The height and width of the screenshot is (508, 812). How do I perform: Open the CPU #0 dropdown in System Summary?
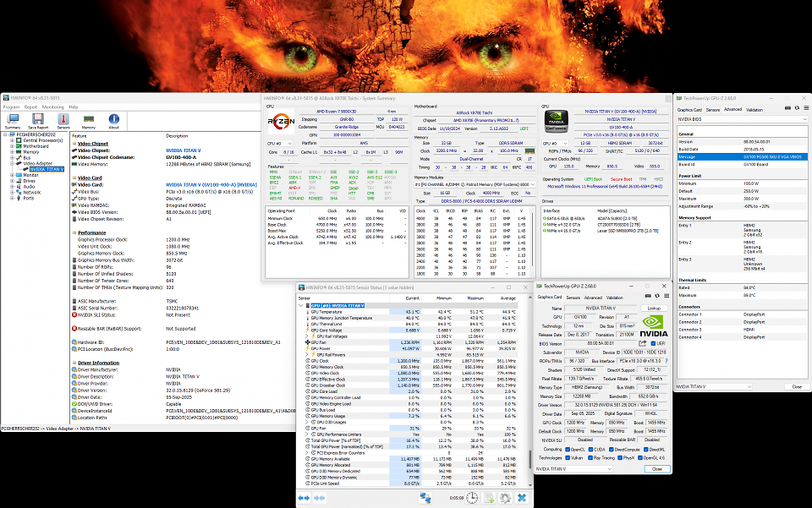tap(280, 144)
